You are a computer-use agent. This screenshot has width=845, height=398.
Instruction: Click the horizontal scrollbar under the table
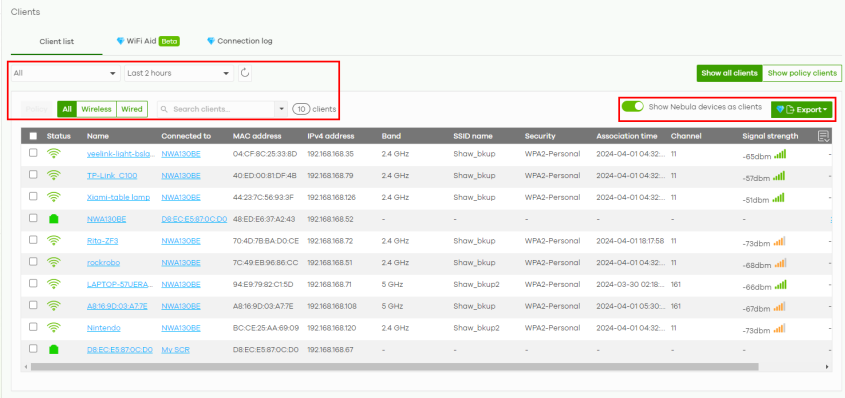[x=394, y=367]
